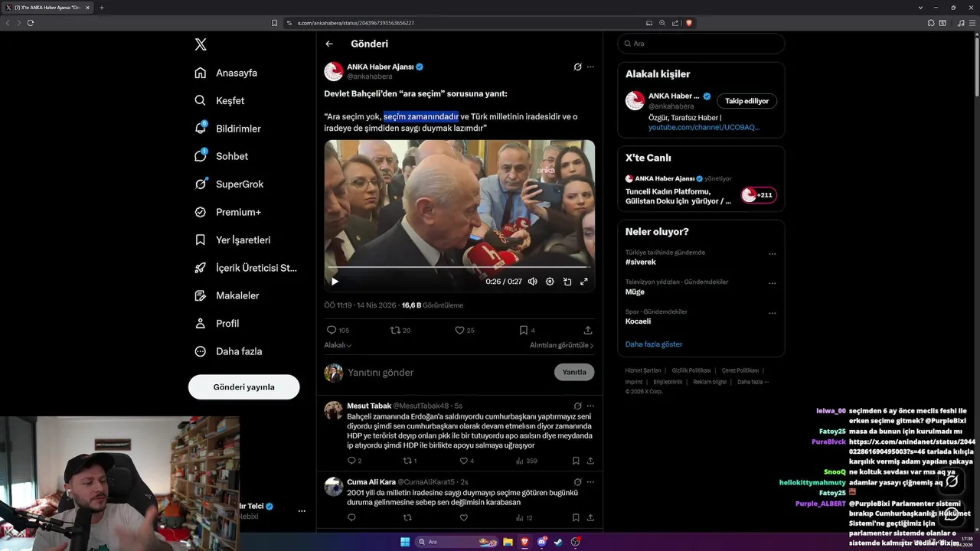
Task: Click the İçerik Üreticisi rocket icon
Action: tap(201, 268)
